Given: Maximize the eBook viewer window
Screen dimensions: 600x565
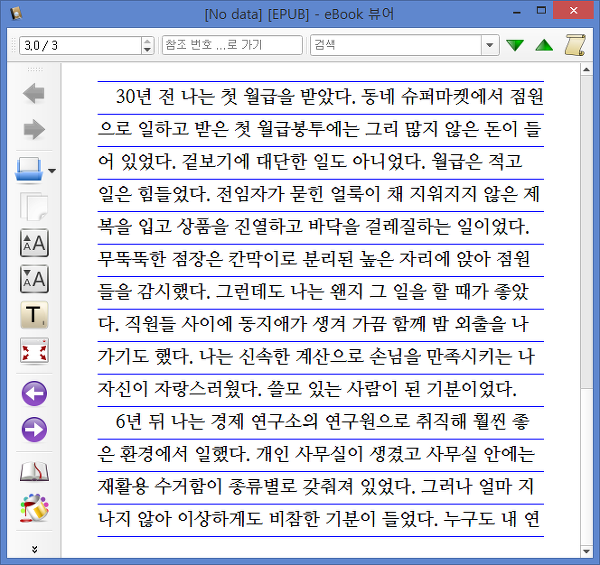Looking at the screenshot, I should point(541,11).
